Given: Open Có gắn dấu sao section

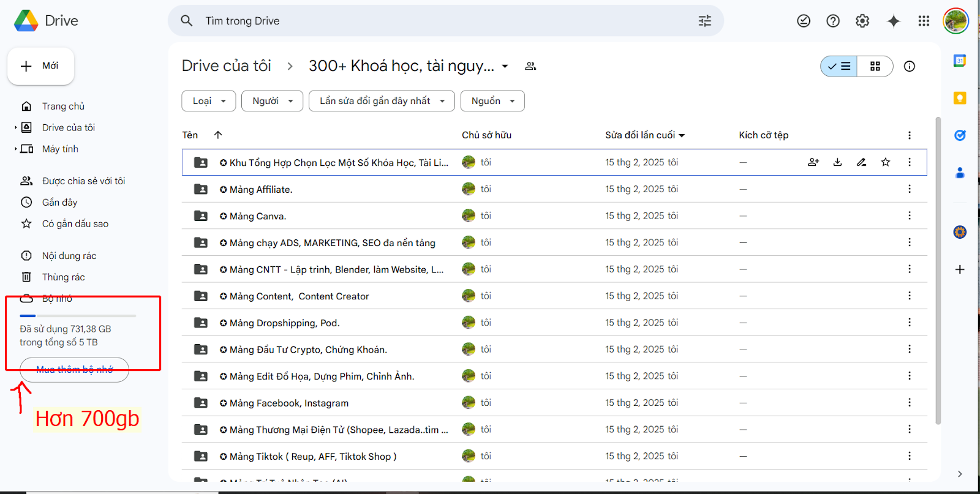Looking at the screenshot, I should coord(75,224).
